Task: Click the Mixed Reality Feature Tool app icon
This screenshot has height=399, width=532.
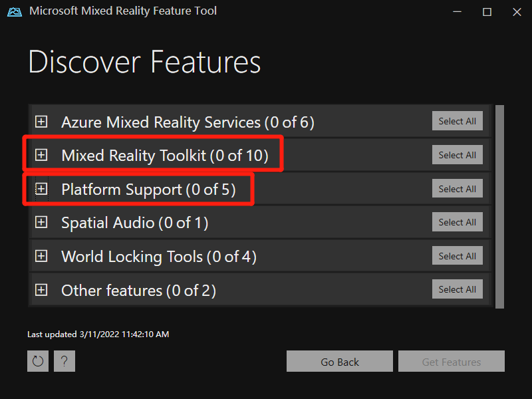Action: (x=15, y=11)
